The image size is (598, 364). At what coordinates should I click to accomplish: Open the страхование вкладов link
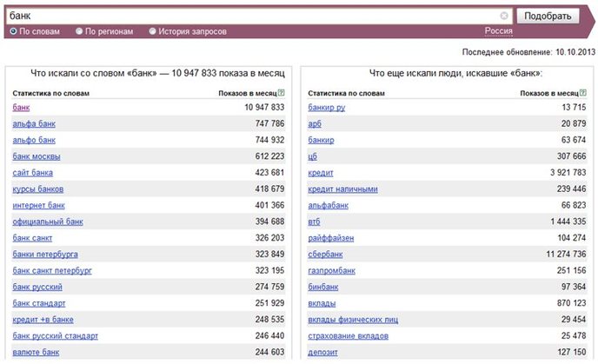coord(349,336)
